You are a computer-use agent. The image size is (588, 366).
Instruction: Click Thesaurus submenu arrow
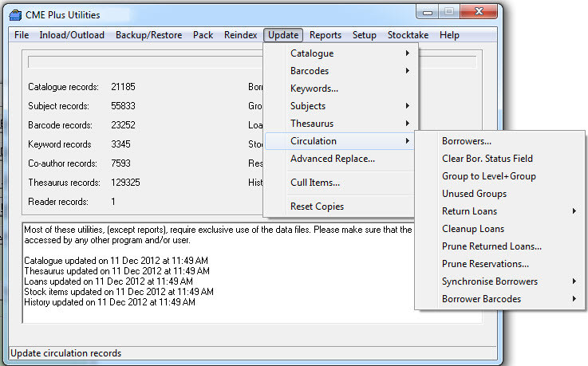(x=407, y=124)
